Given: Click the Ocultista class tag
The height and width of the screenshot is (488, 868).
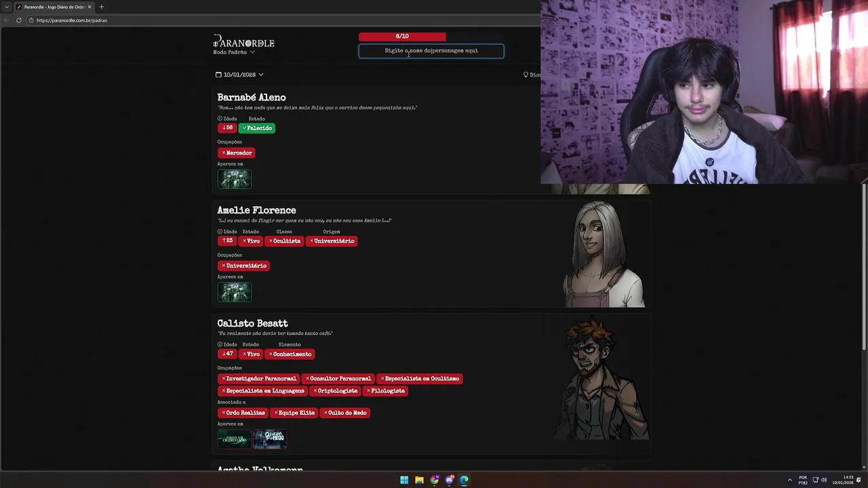Looking at the screenshot, I should point(284,241).
